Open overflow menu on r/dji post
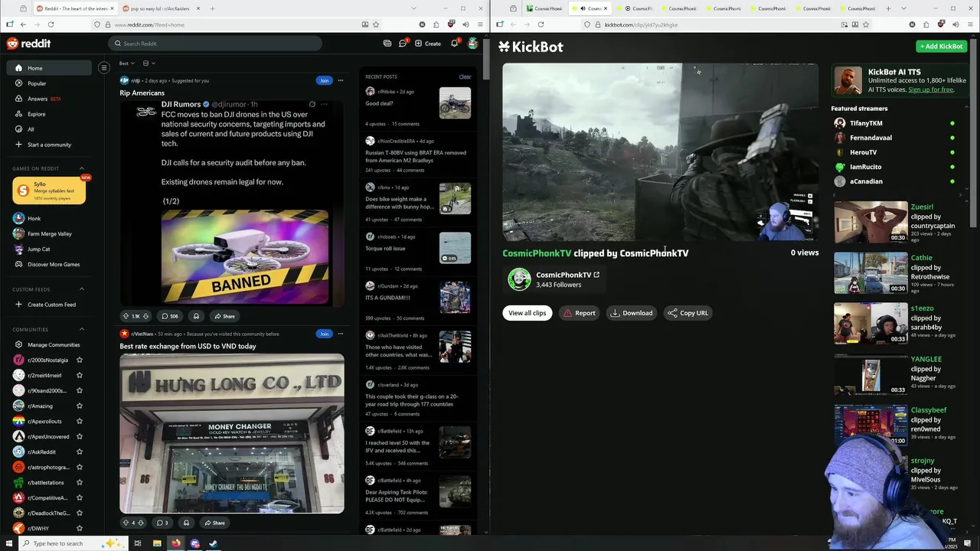 pyautogui.click(x=341, y=80)
